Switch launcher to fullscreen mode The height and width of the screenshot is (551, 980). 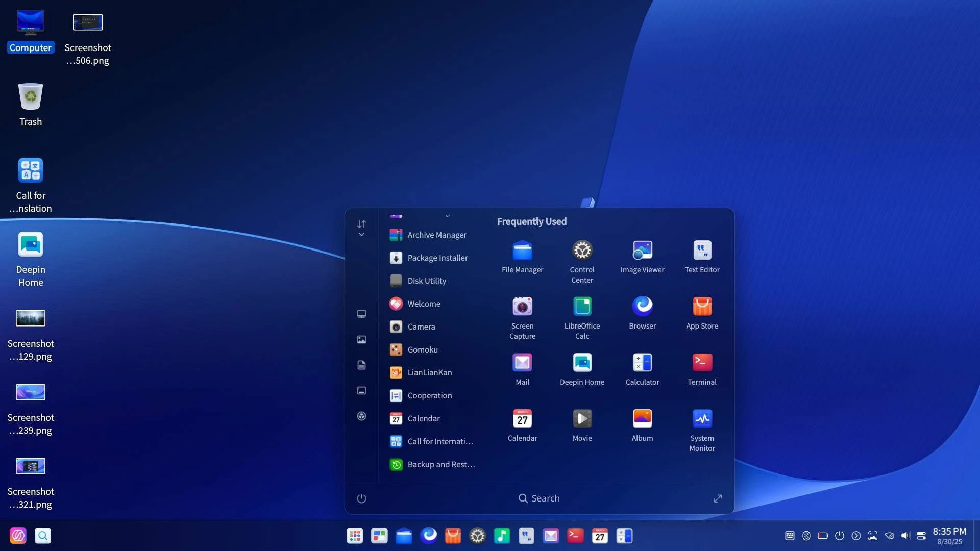[x=718, y=498]
